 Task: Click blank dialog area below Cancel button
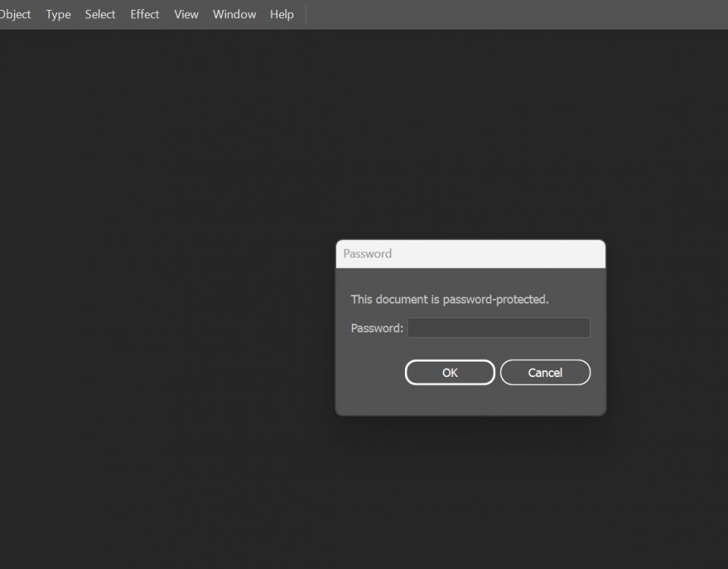[x=545, y=401]
